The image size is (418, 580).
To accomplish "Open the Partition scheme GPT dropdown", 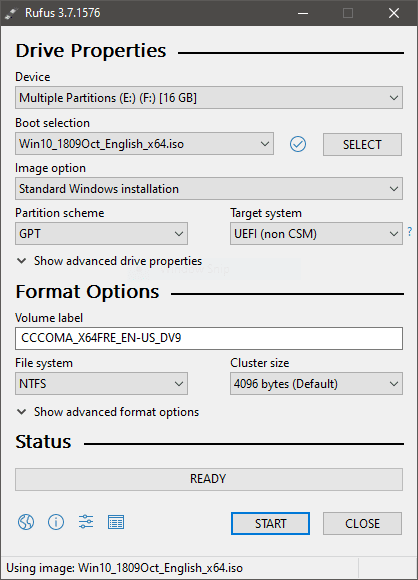I will (x=101, y=234).
